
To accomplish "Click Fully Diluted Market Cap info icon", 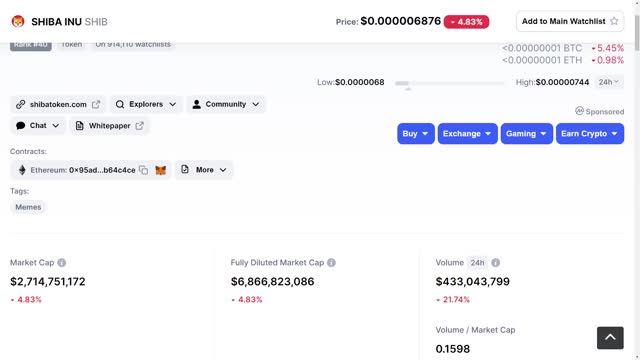I will pos(331,263).
